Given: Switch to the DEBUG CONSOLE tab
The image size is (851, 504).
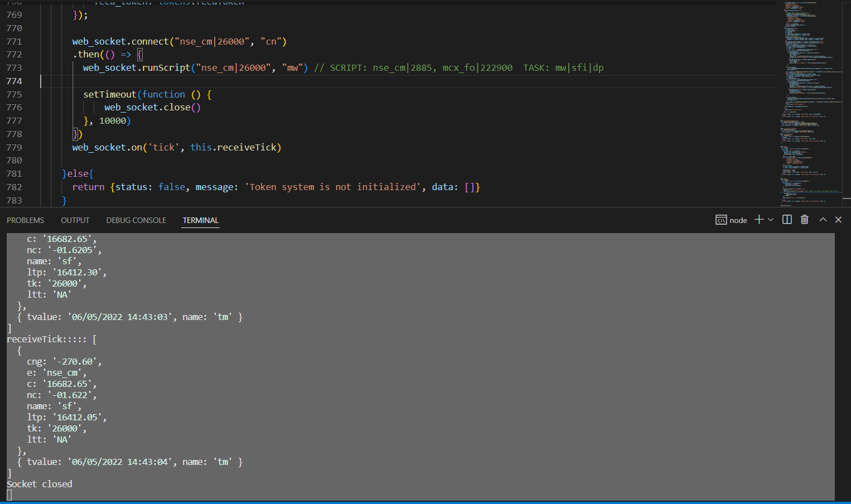Looking at the screenshot, I should [x=136, y=220].
